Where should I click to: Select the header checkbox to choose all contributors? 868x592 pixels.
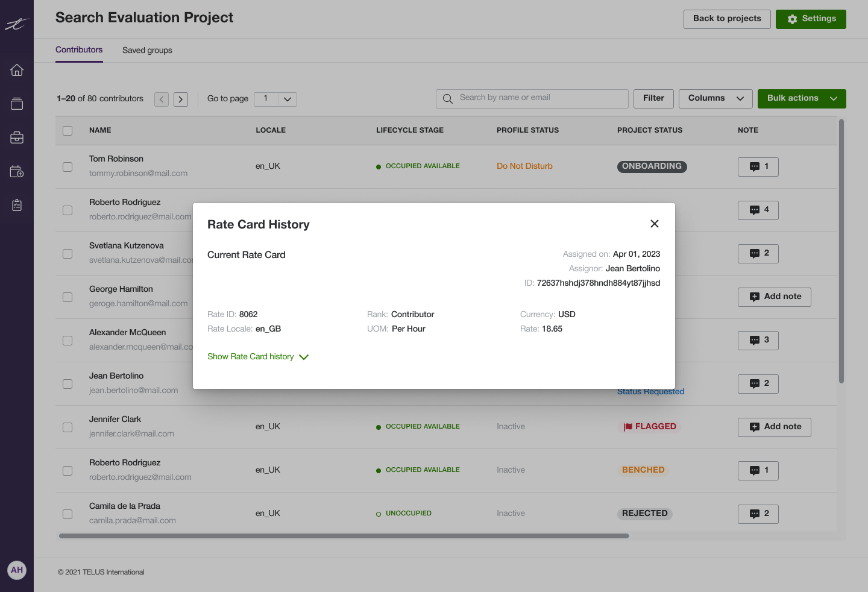coord(67,130)
